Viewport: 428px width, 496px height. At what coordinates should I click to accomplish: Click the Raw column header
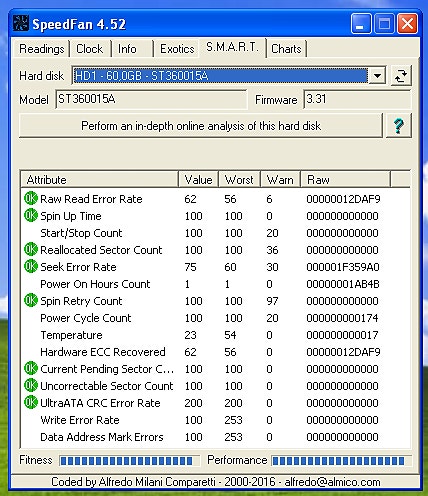(345, 180)
